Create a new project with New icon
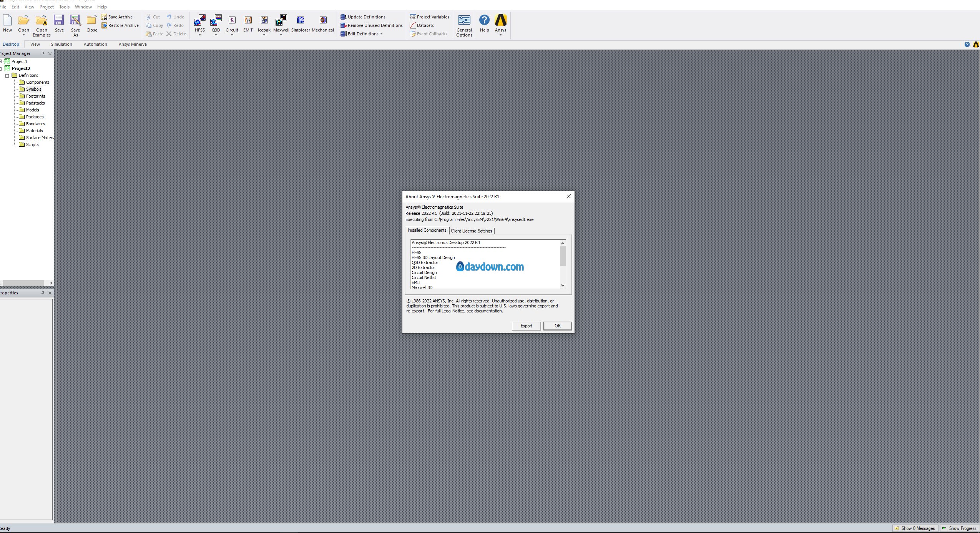The image size is (980, 533). 7,23
